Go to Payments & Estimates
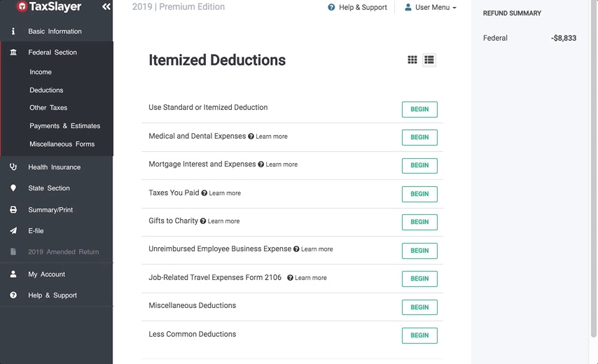 tap(64, 126)
